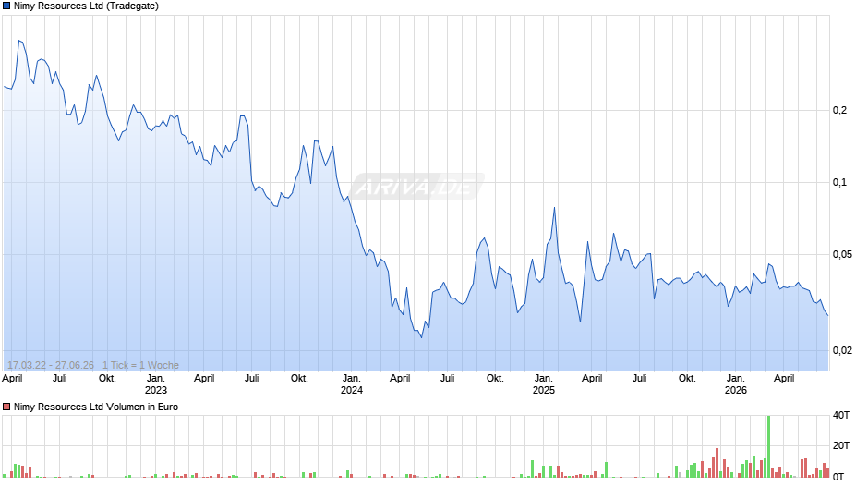Click the volume axis label 20T
This screenshot has width=868, height=486.
point(841,445)
